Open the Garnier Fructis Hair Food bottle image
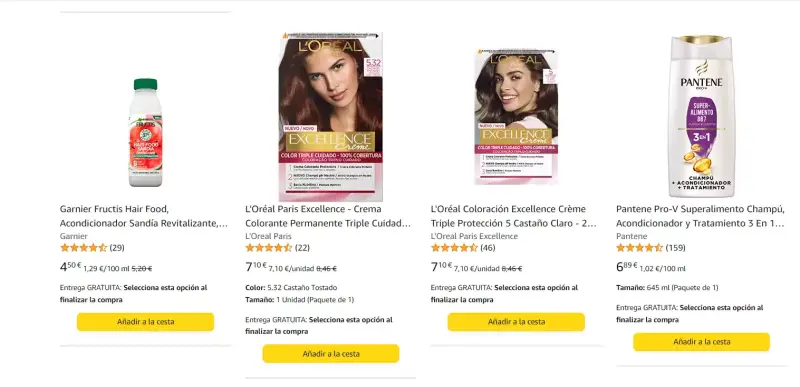 (x=145, y=133)
